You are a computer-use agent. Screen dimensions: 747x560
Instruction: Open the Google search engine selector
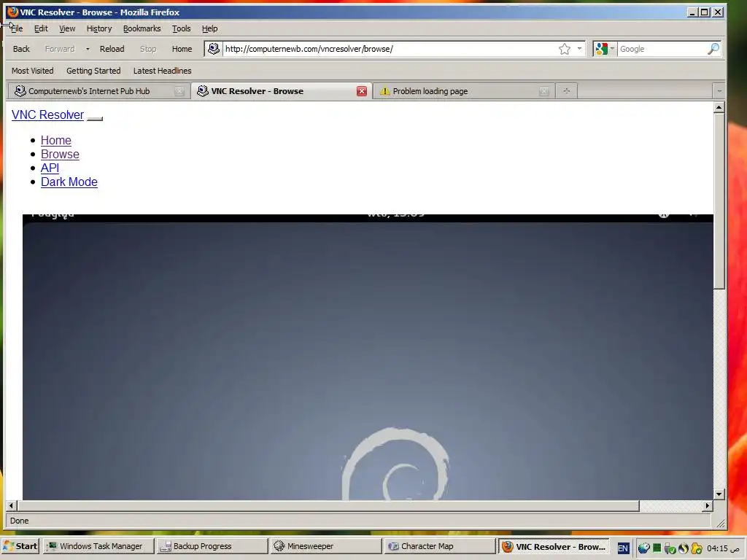coord(605,49)
